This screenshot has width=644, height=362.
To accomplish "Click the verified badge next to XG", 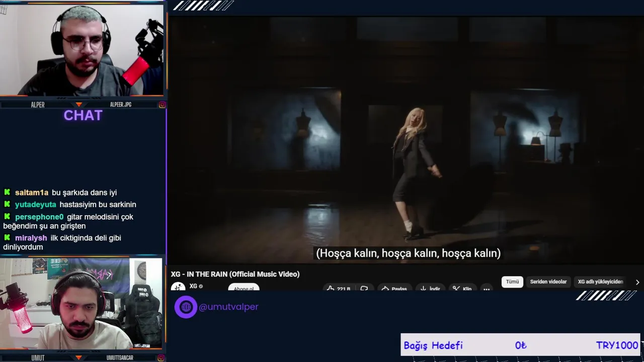I will [x=201, y=287].
